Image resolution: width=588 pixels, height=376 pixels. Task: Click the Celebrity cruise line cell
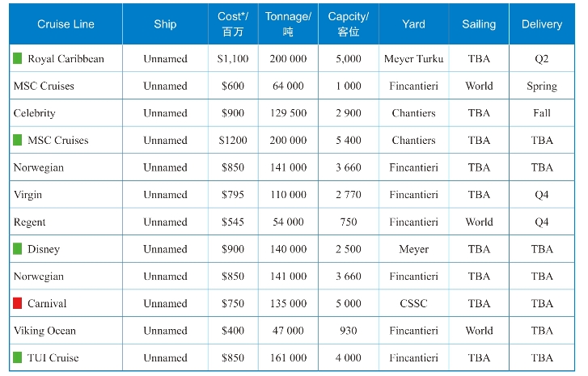tap(35, 113)
